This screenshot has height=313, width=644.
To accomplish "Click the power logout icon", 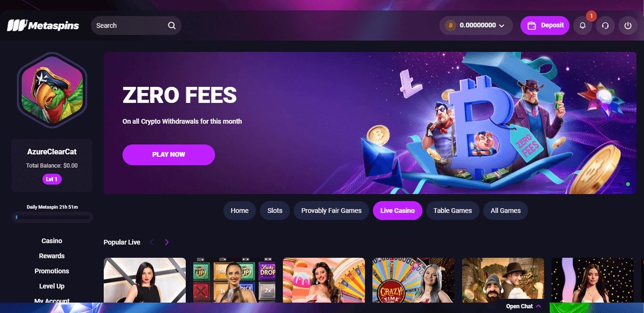I will point(628,25).
